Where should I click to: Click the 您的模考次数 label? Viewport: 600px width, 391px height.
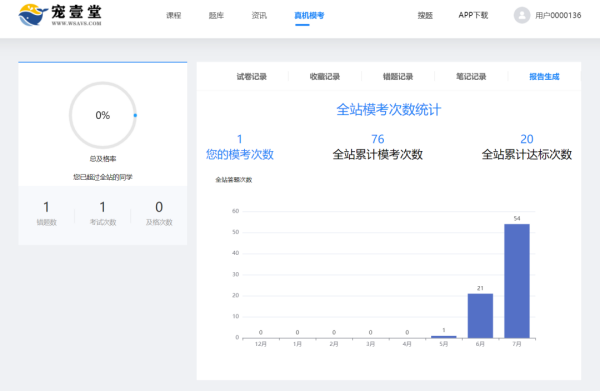pyautogui.click(x=240, y=155)
